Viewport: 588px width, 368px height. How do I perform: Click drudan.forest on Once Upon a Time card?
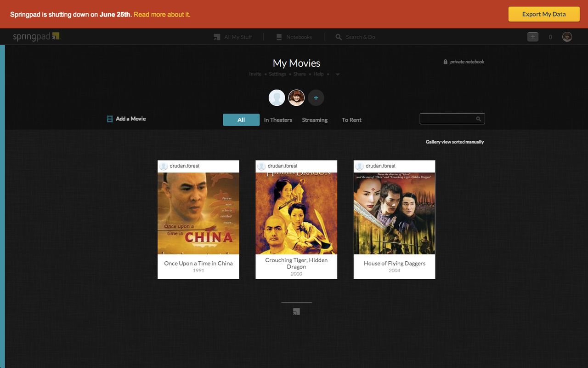[x=185, y=166]
